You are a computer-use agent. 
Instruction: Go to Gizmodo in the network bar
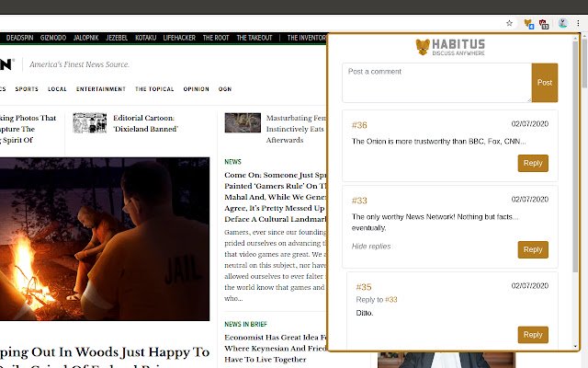pos(53,38)
